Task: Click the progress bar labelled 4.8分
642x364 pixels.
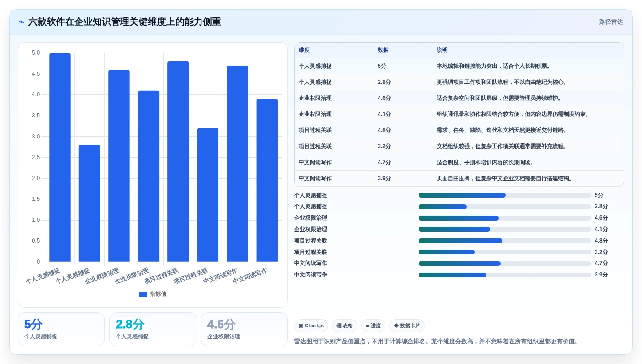Action: point(505,241)
